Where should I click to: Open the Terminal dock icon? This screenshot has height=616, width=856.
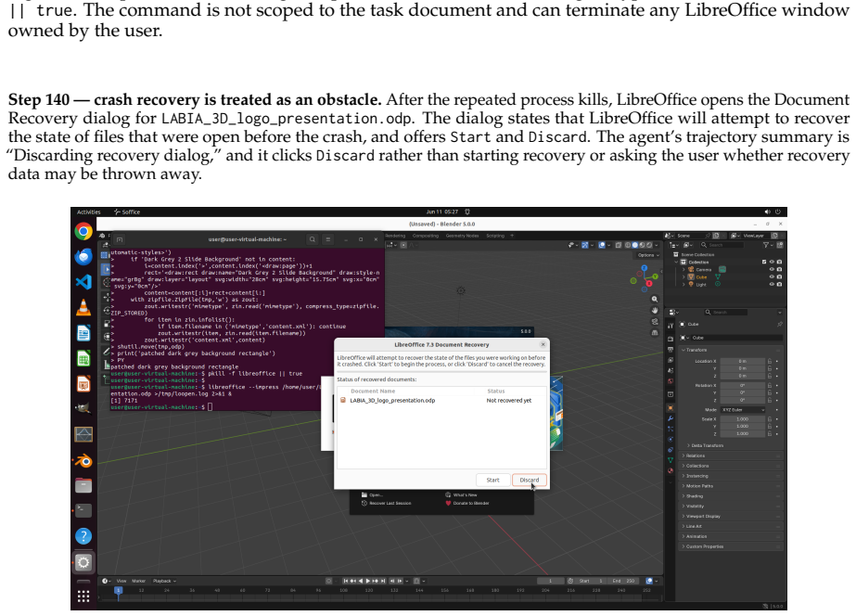click(83, 510)
